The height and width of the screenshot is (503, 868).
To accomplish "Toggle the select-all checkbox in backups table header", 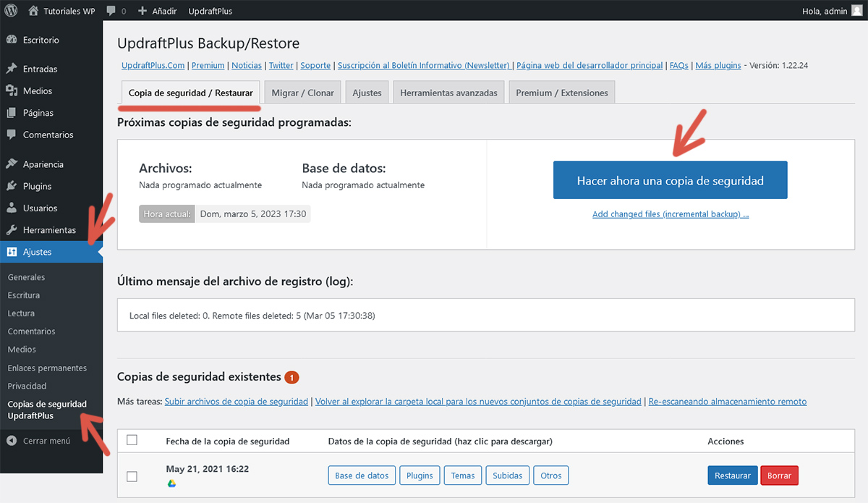I will (x=132, y=440).
